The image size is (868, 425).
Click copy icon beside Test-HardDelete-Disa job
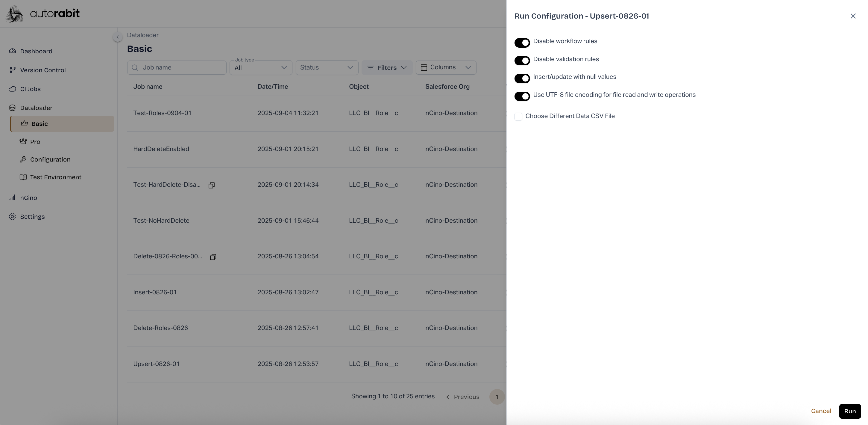[x=212, y=185]
